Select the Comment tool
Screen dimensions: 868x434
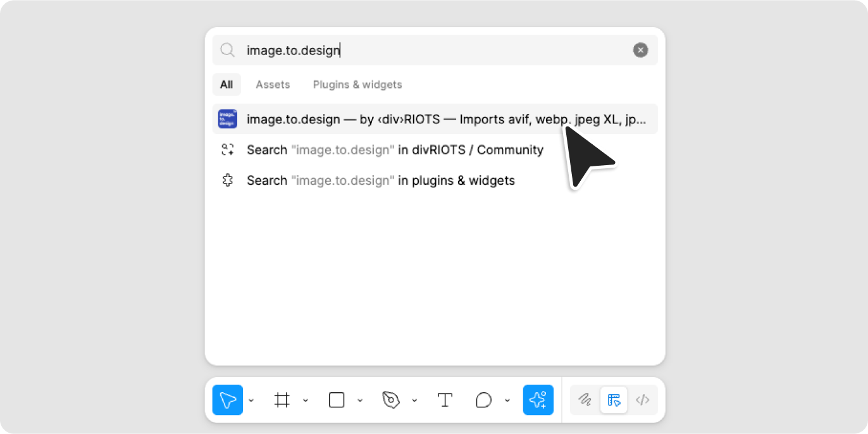pos(483,400)
